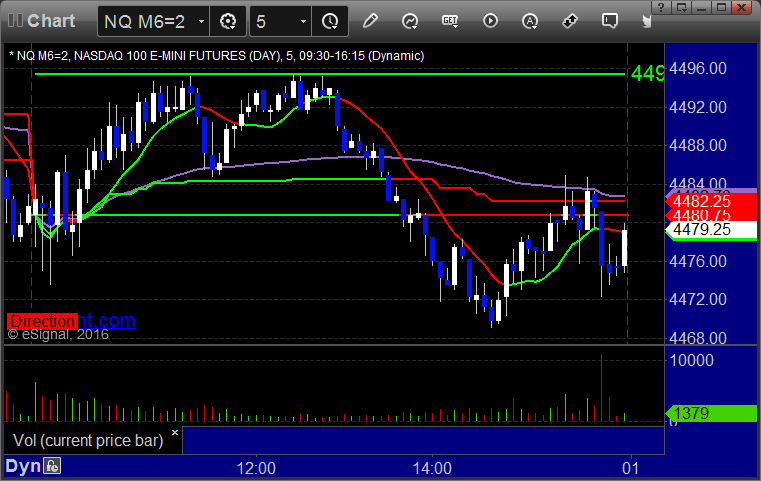Viewport: 761px width, 481px height.
Task: Start bar replay with the play icon
Action: click(x=490, y=21)
